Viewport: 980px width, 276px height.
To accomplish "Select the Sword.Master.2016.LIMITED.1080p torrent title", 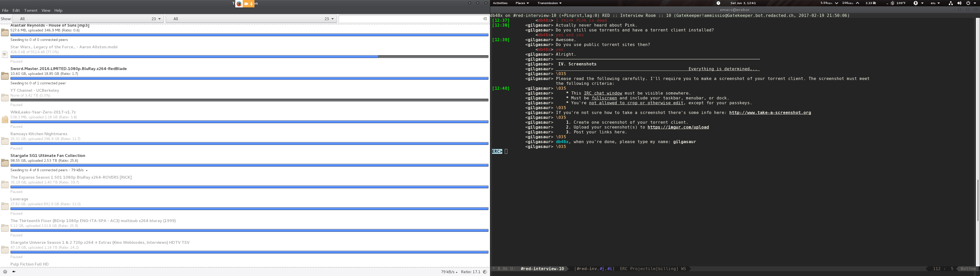I will [68, 69].
